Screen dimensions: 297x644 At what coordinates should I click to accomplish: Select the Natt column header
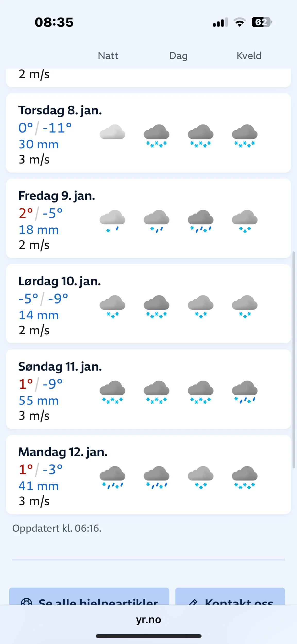click(108, 56)
